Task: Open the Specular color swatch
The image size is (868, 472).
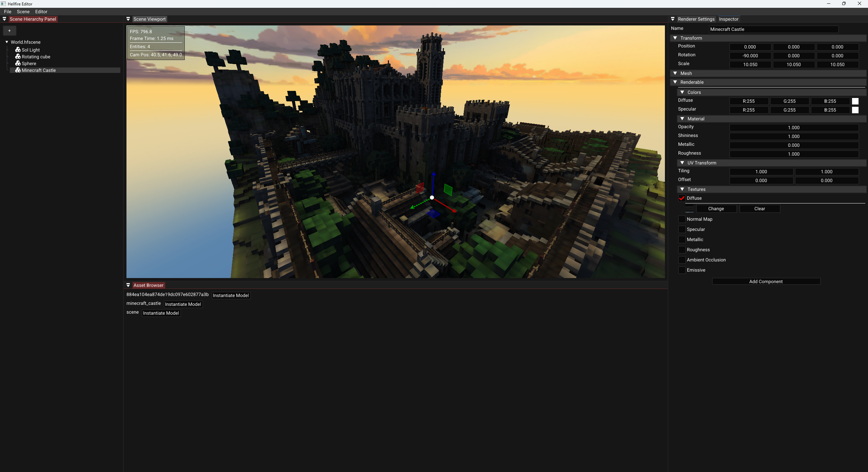Action: 855,110
